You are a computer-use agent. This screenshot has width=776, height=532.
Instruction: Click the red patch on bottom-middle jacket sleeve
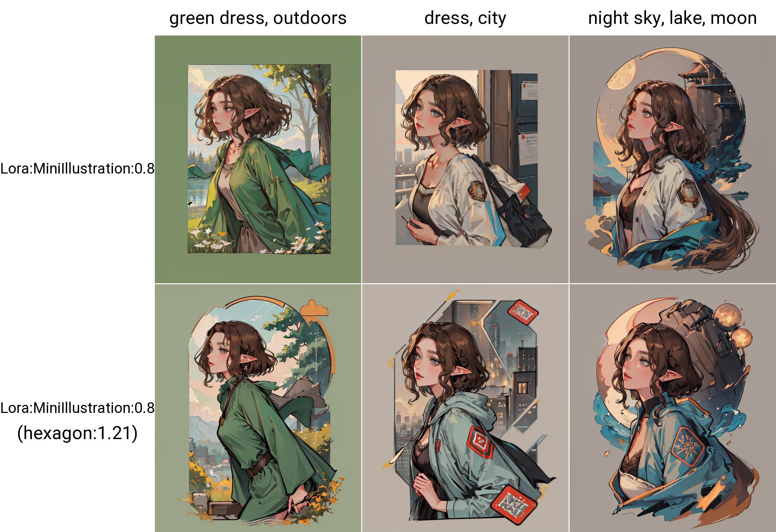pos(480,443)
